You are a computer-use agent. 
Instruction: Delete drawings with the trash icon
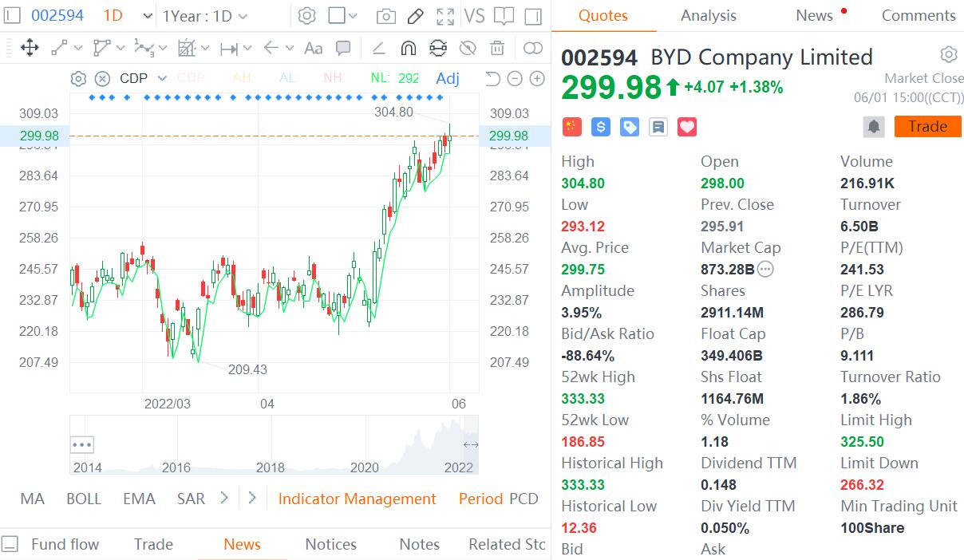click(497, 49)
